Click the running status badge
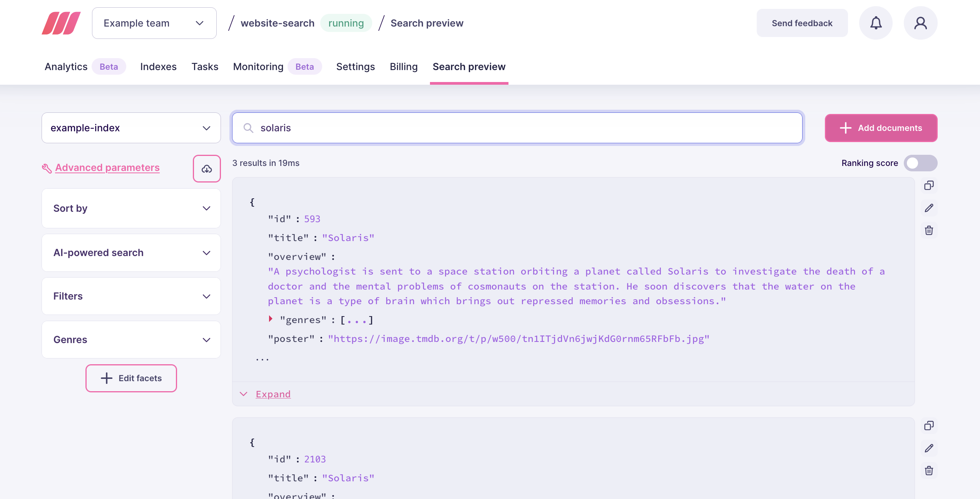Viewport: 980px width, 499px height. (346, 23)
